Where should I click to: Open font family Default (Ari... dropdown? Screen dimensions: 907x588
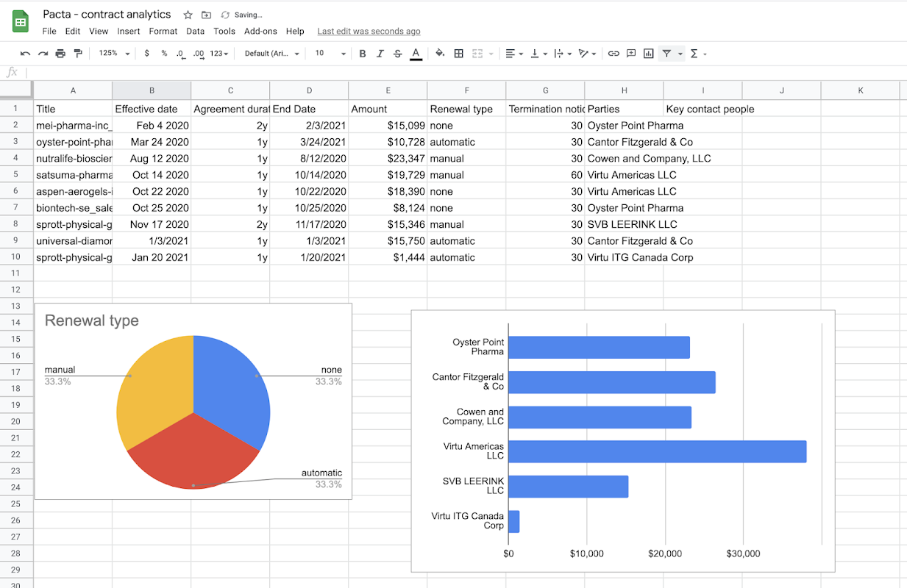(x=272, y=54)
